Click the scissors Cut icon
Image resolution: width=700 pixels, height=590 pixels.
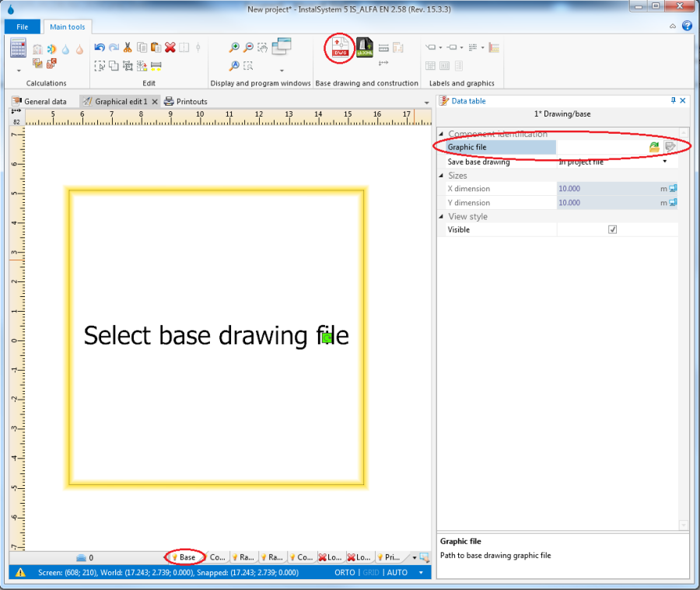coord(128,48)
